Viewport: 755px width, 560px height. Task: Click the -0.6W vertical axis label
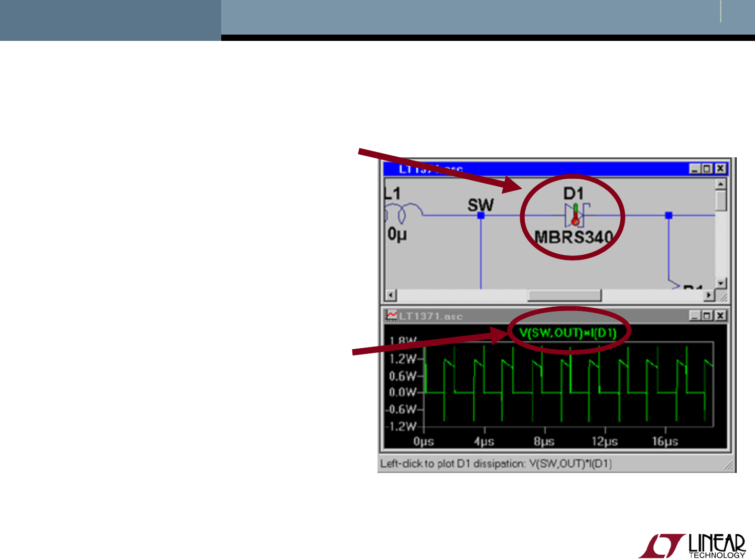pyautogui.click(x=402, y=409)
